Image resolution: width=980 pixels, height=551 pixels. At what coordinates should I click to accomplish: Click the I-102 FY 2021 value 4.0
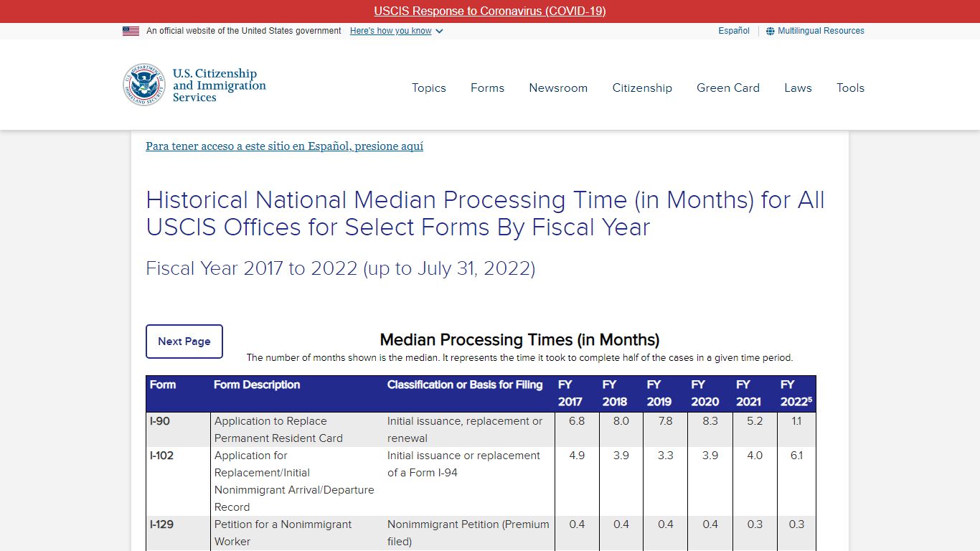click(x=755, y=456)
